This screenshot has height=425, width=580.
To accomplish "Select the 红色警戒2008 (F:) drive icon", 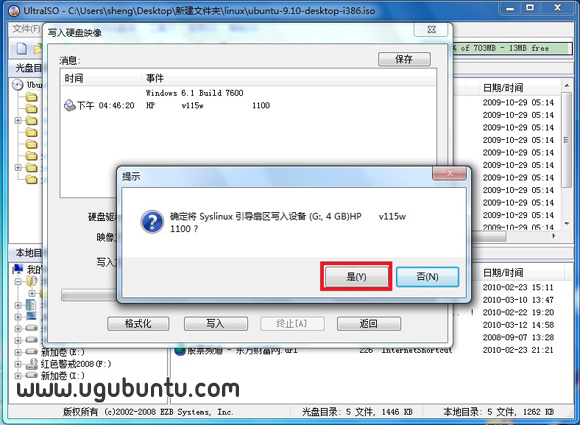I will coord(32,364).
